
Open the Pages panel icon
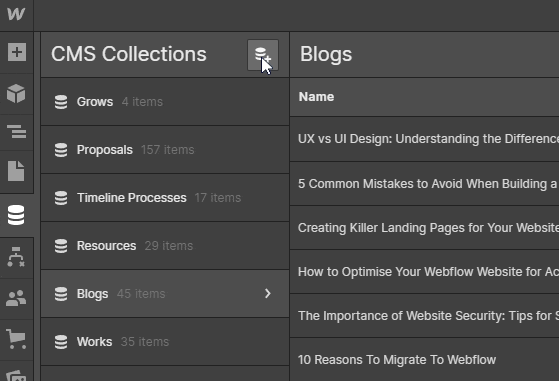[x=16, y=171]
